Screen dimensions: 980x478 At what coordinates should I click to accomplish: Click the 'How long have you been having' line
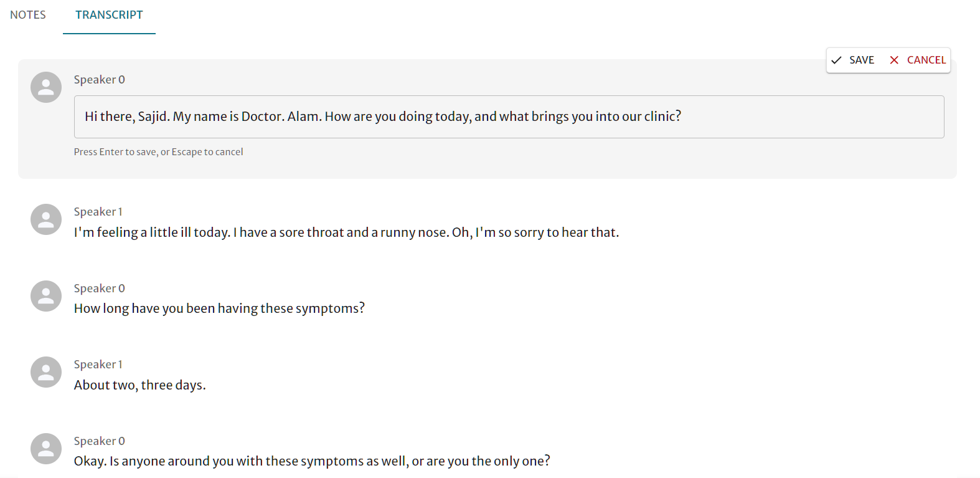point(219,308)
